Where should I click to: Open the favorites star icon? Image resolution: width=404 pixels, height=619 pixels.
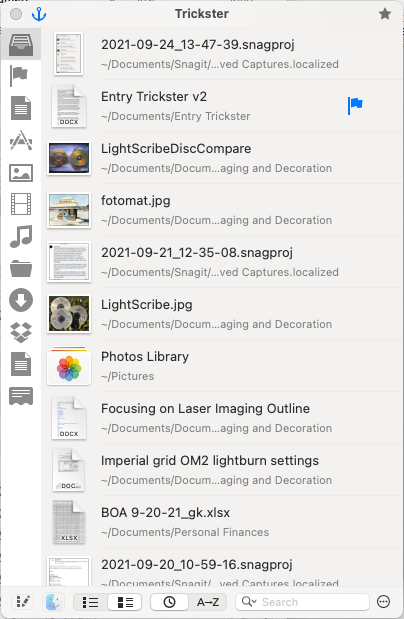click(385, 14)
